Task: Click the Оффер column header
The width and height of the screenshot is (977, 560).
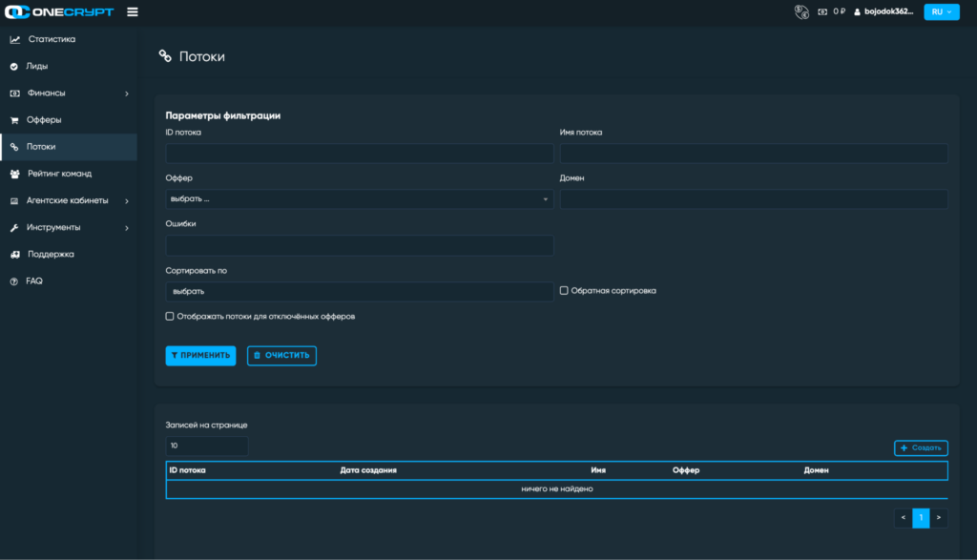Action: pyautogui.click(x=686, y=470)
